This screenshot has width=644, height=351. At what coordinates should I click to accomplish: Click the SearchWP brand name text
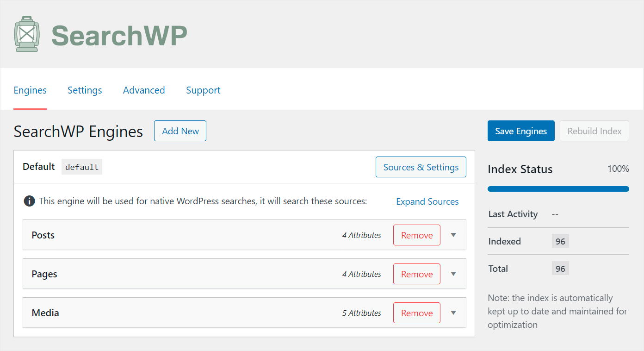pos(119,35)
